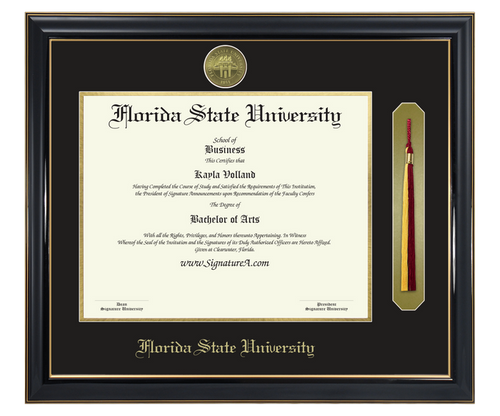The image size is (500, 416).
Task: Click the gold embossed 'Florida State University' mat text
Action: (x=225, y=348)
